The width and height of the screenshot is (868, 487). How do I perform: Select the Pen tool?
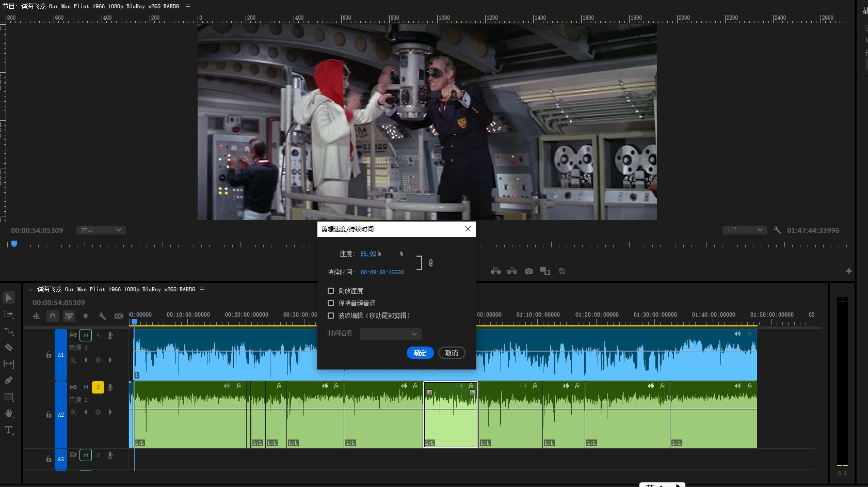click(x=9, y=380)
